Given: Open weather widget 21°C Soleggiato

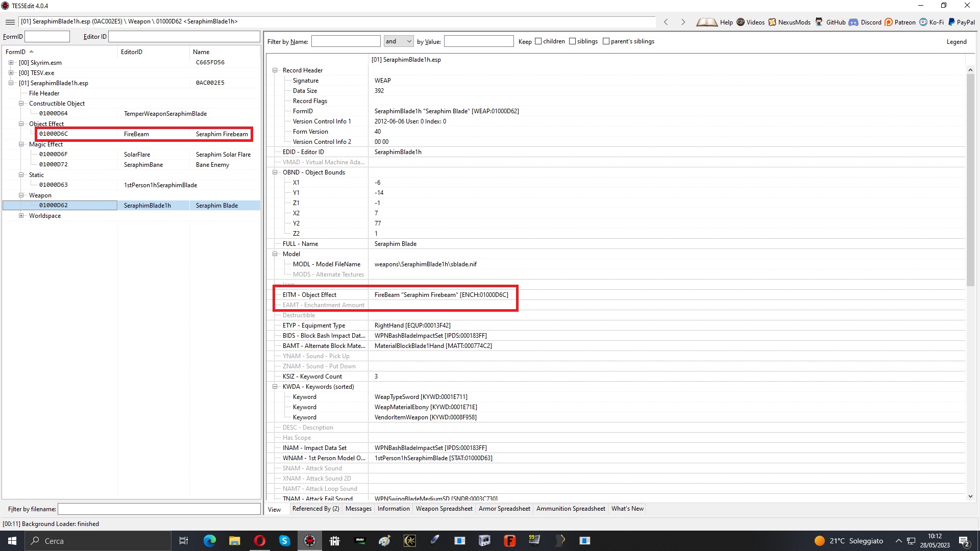Looking at the screenshot, I should 848,541.
